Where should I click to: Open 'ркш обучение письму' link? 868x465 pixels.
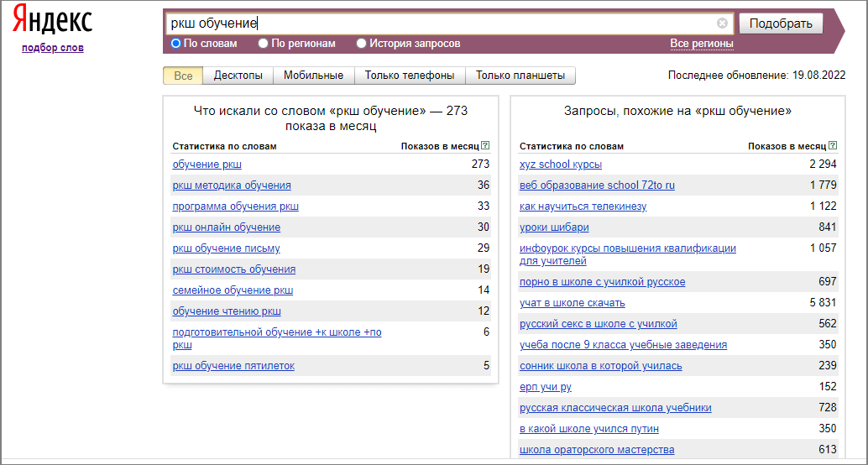pyautogui.click(x=226, y=248)
